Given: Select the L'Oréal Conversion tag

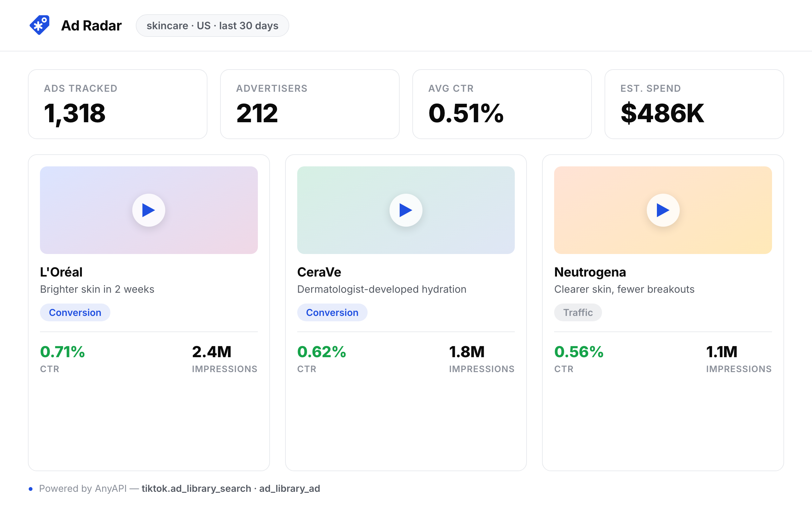Looking at the screenshot, I should [75, 312].
